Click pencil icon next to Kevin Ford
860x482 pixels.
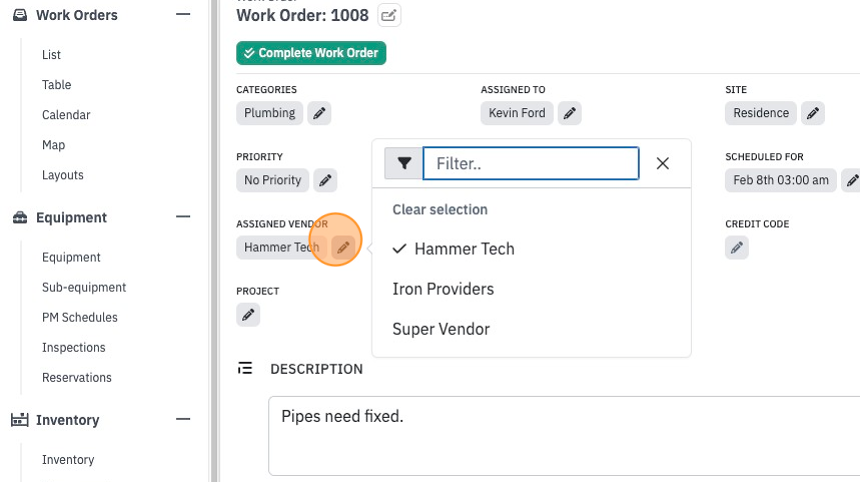click(570, 113)
